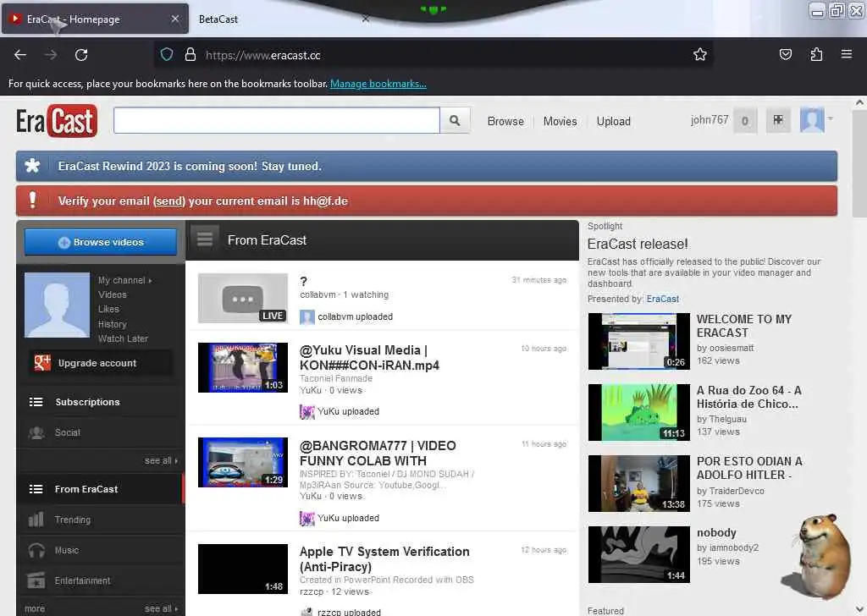Click Apple TV System Verification title
The height and width of the screenshot is (616, 867).
pos(384,559)
